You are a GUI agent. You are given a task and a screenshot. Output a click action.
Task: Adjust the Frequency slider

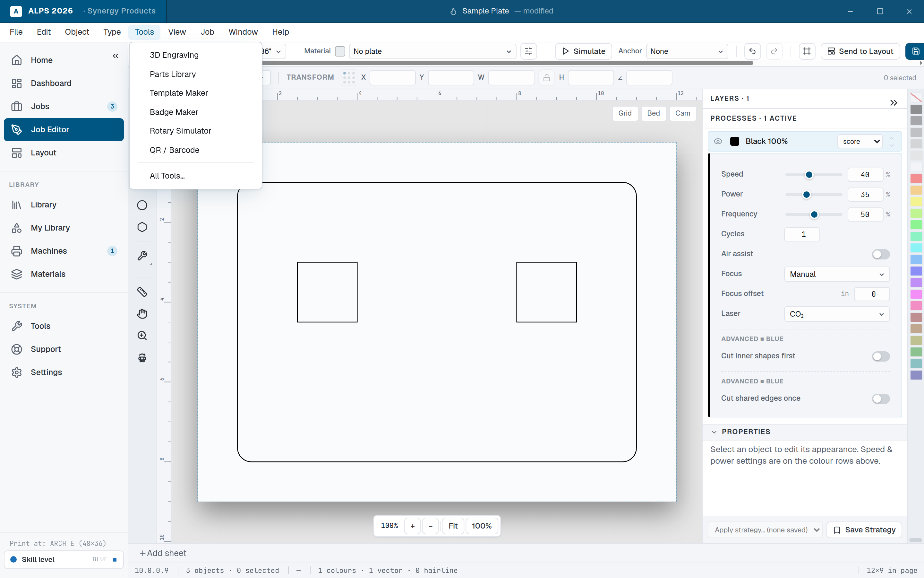coord(814,215)
